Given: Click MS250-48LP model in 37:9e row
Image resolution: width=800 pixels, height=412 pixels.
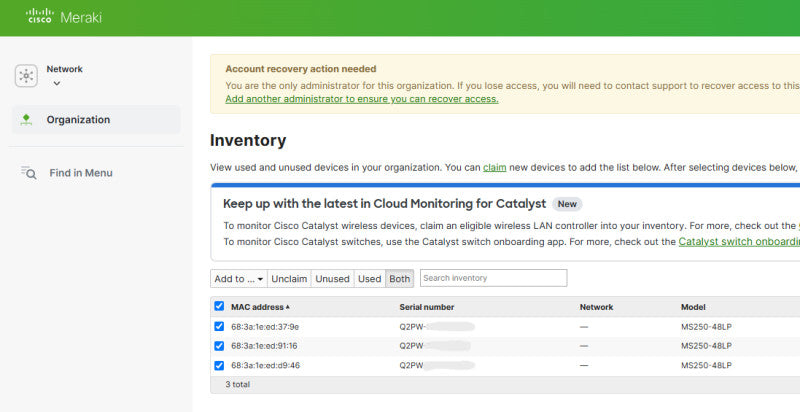Looking at the screenshot, I should tap(706, 327).
